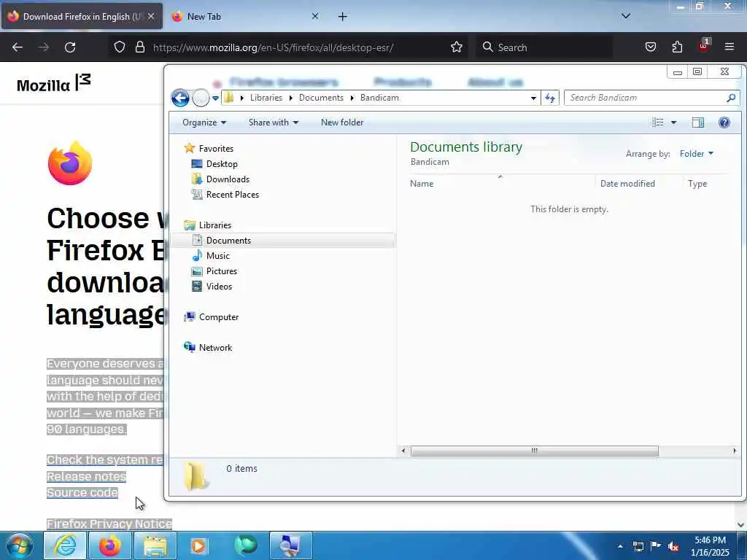Open the Firefox extensions puzzle icon
The image size is (747, 560).
[677, 47]
